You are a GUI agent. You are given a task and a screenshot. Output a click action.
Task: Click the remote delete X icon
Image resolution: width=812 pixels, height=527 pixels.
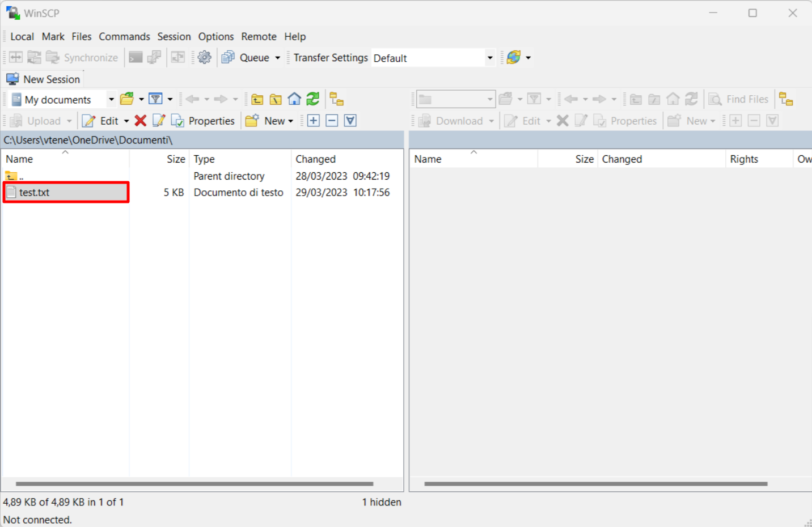(563, 121)
